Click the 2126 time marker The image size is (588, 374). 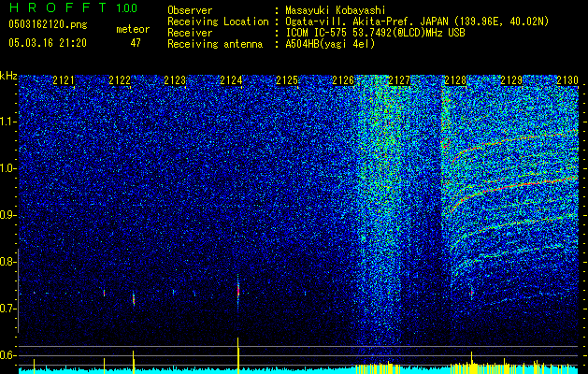point(343,80)
